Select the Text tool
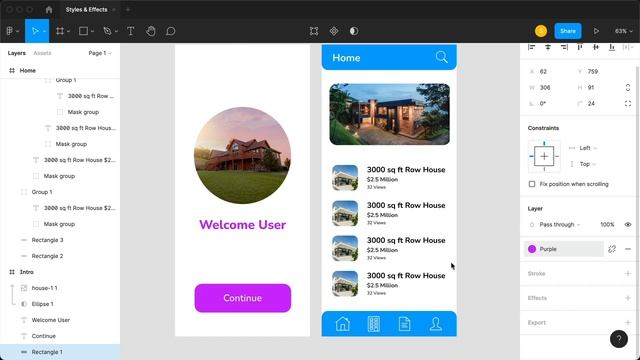640x360 pixels. point(131,31)
